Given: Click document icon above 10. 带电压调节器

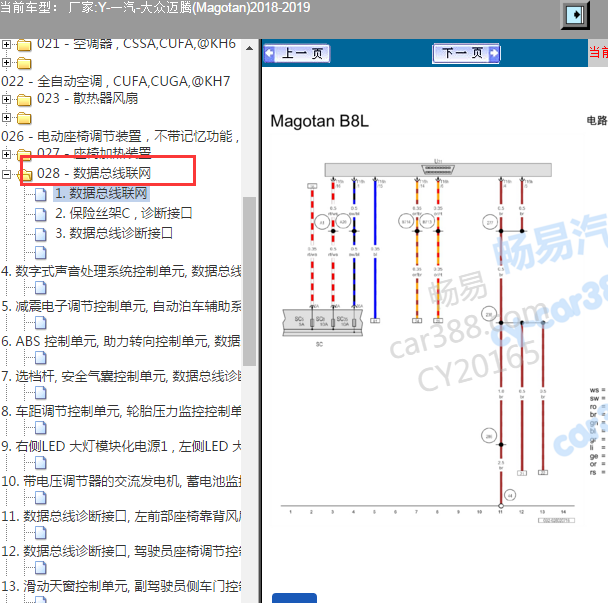Looking at the screenshot, I should pyautogui.click(x=41, y=462).
